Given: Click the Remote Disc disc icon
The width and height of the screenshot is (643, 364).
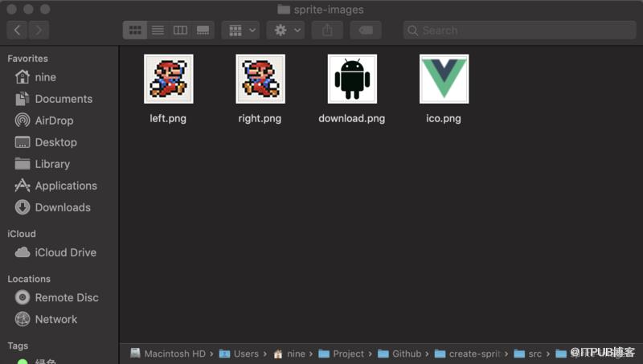Looking at the screenshot, I should [x=23, y=297].
